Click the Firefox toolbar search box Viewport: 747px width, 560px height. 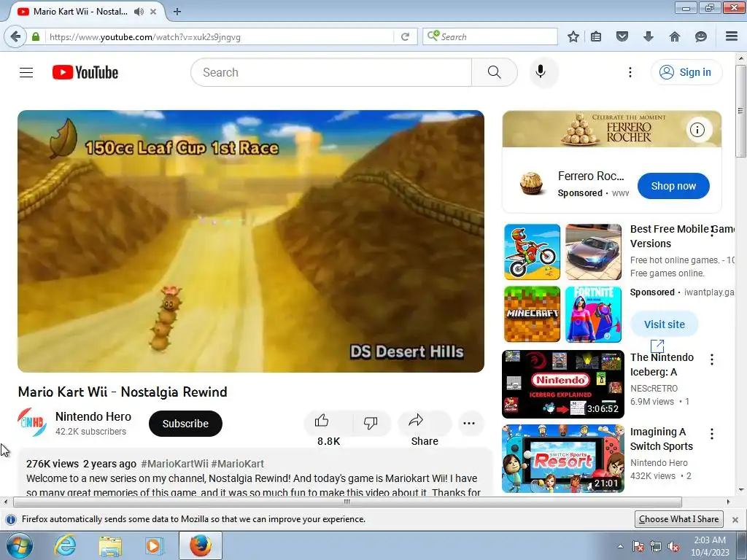[490, 36]
